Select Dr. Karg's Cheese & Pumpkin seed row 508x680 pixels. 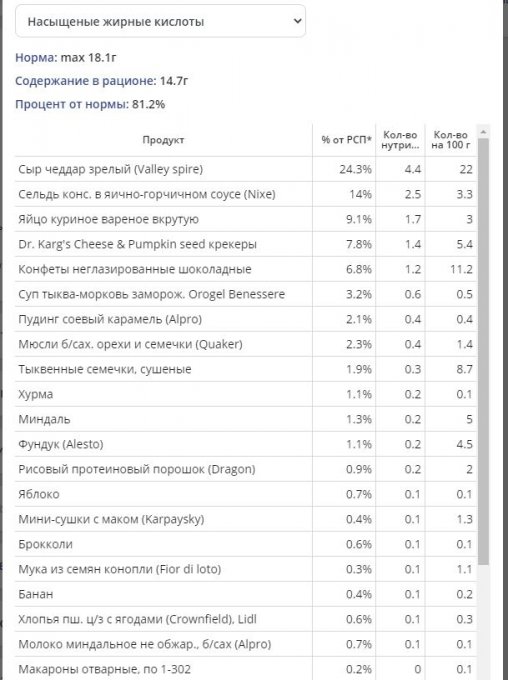(246, 244)
